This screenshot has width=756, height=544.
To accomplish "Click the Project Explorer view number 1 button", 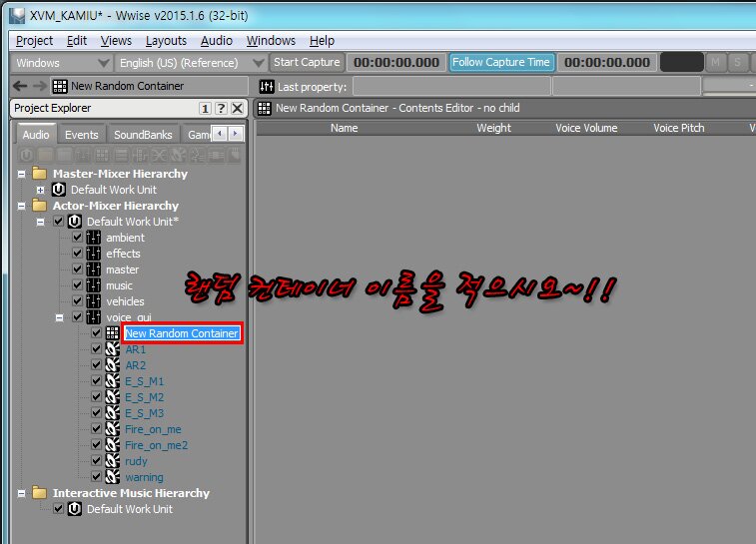I will point(205,108).
